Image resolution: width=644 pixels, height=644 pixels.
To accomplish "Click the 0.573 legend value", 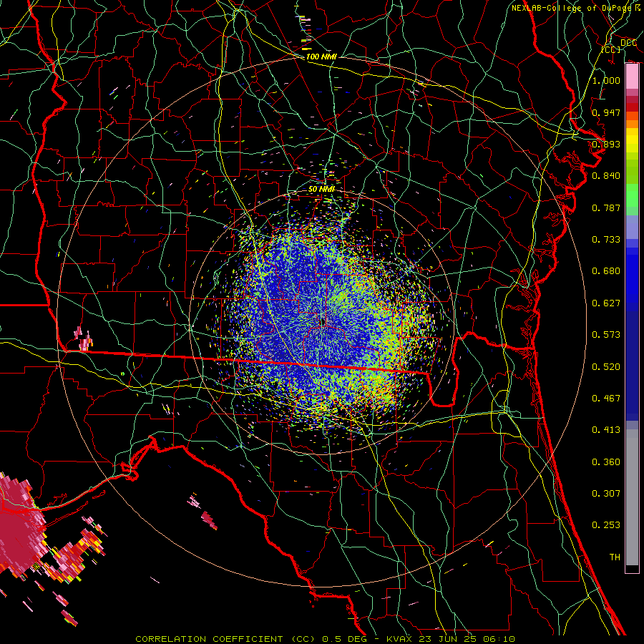I will 606,335.
